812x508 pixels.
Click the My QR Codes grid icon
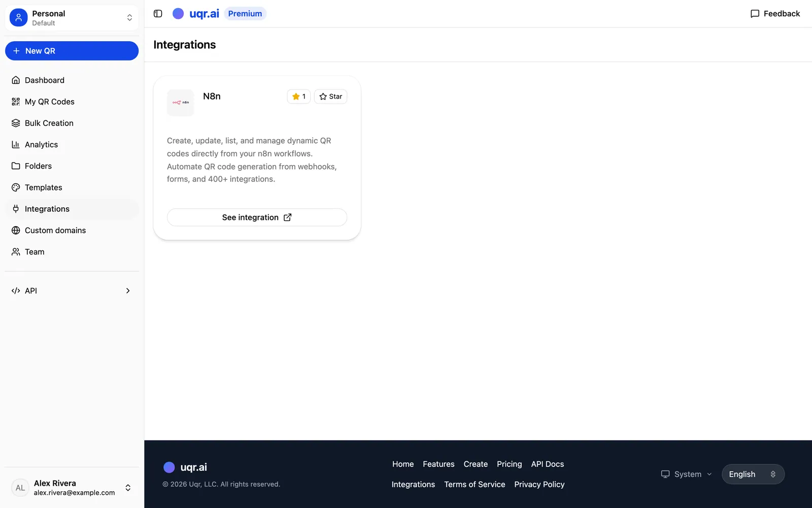click(x=16, y=102)
